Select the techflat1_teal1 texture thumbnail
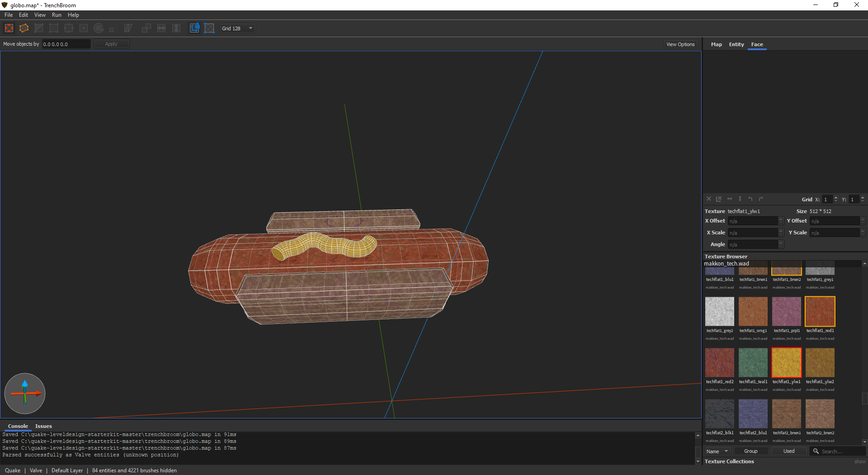The height and width of the screenshot is (475, 868). [x=753, y=362]
